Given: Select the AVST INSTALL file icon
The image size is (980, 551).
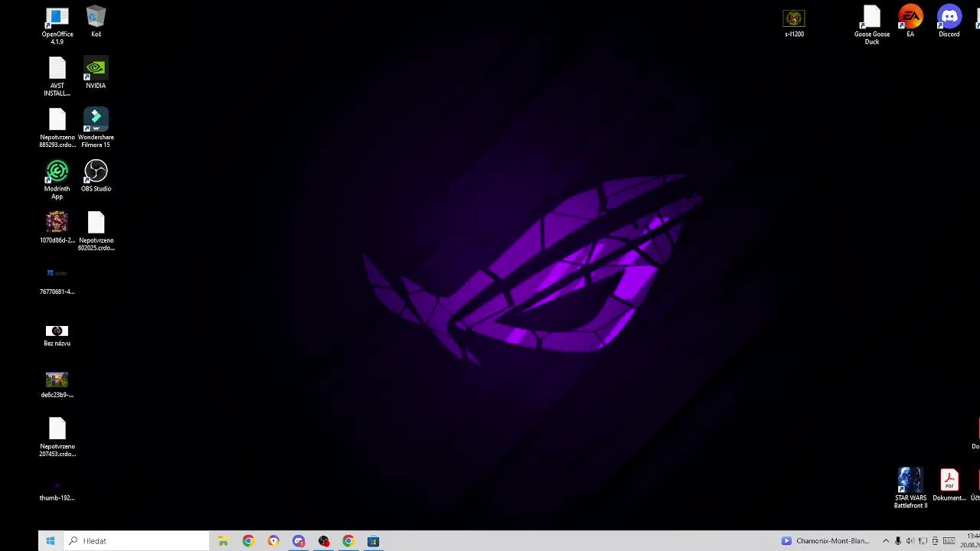Looking at the screenshot, I should (57, 77).
